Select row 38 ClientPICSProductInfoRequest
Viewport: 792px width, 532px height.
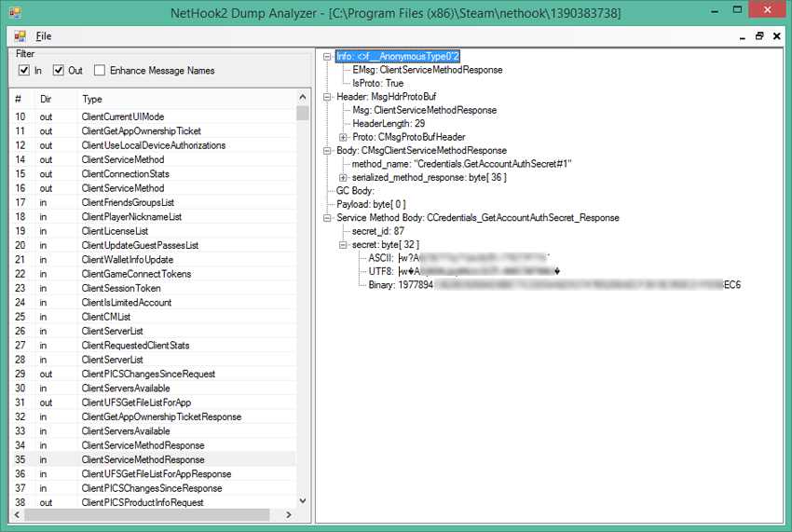click(x=153, y=503)
